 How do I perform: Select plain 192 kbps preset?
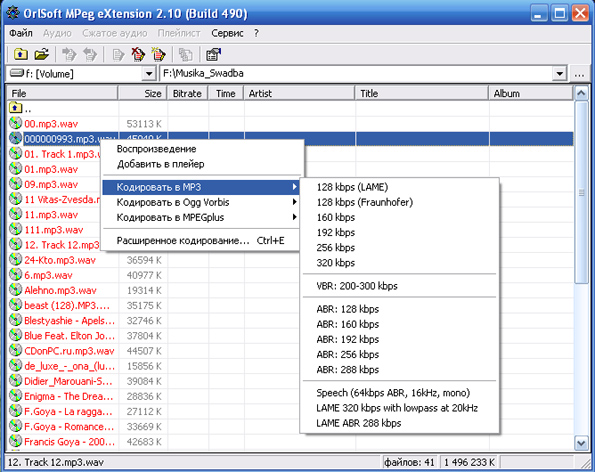[x=399, y=233]
